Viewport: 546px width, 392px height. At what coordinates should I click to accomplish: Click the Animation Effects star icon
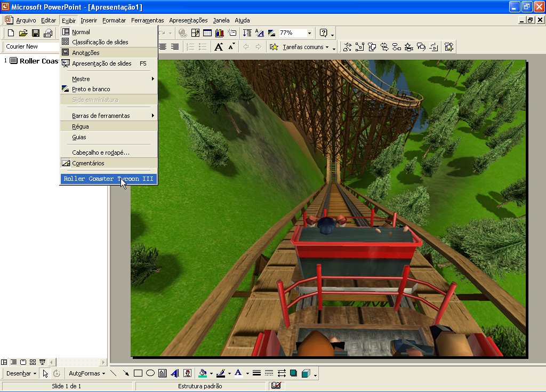coord(274,47)
